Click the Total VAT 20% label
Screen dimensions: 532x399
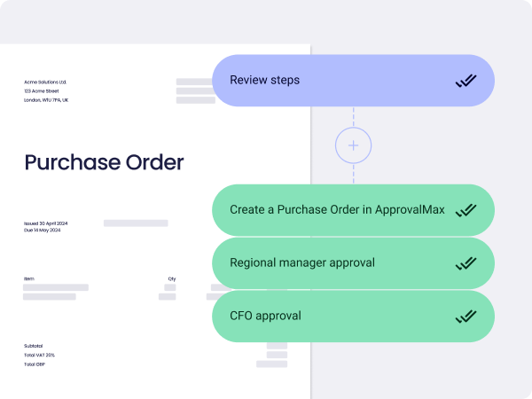(39, 356)
